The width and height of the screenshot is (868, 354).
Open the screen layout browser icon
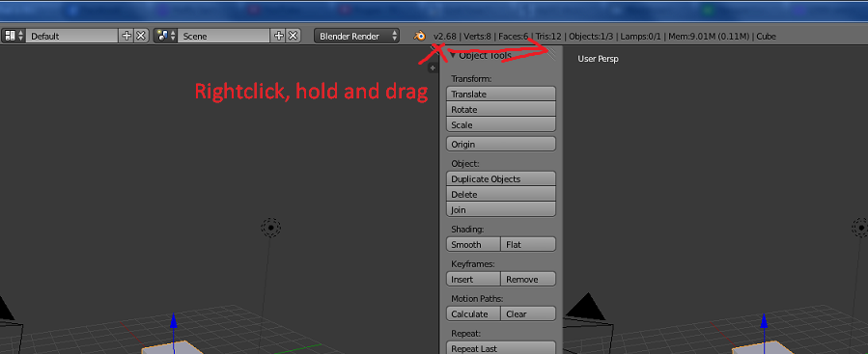tap(14, 36)
